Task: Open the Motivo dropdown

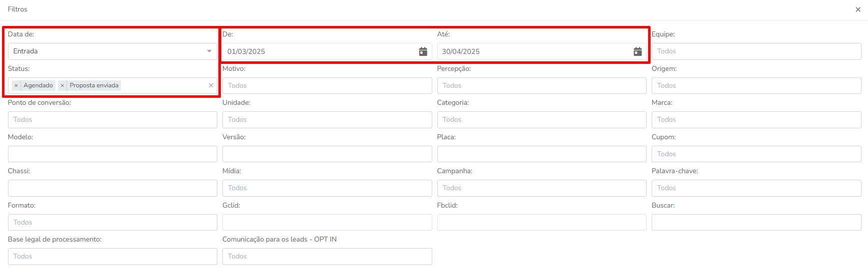Action: (327, 85)
